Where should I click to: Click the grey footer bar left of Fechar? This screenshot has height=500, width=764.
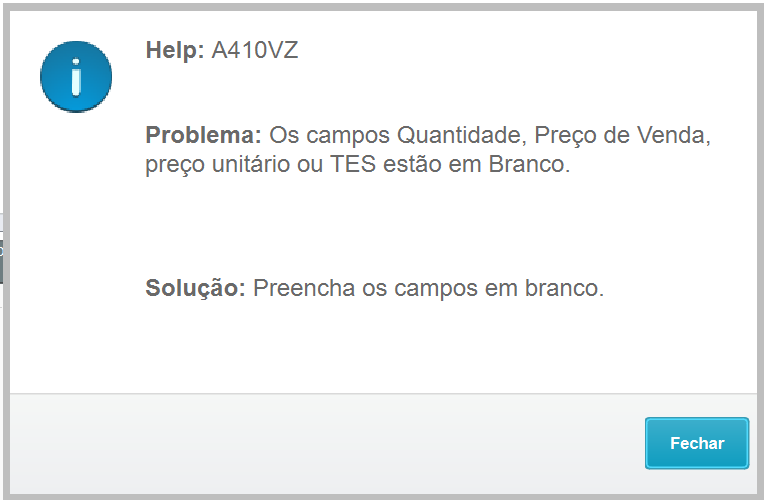click(326, 443)
